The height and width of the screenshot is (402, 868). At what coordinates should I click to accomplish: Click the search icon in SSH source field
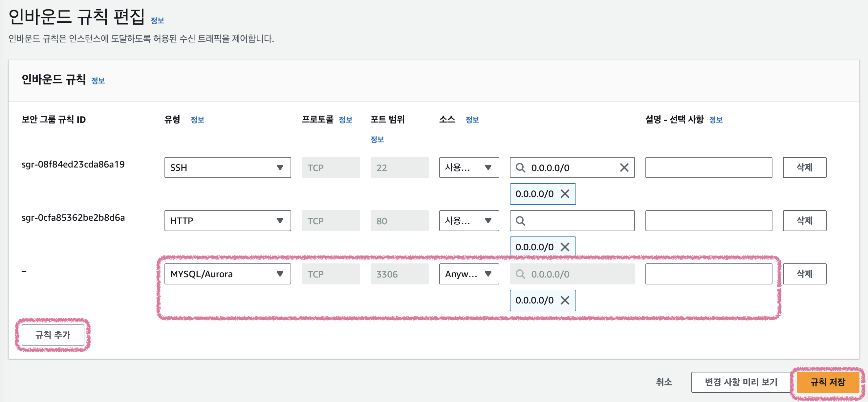coord(520,167)
